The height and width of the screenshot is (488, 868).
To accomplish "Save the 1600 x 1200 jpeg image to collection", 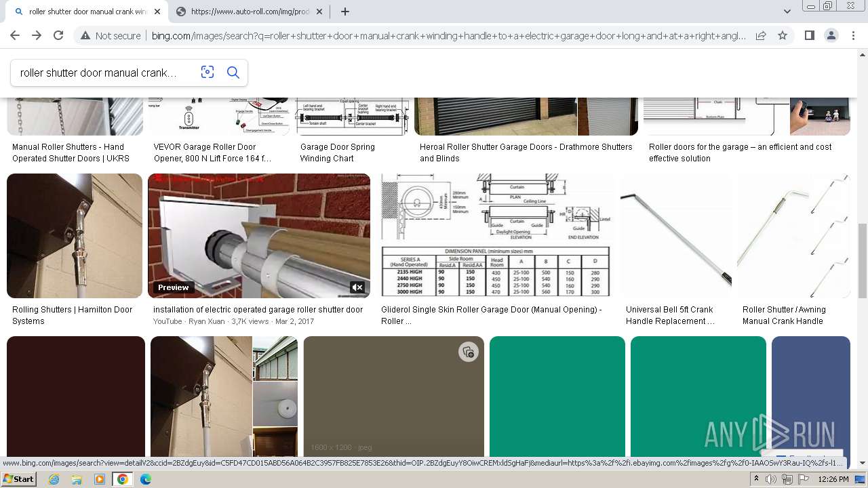I will [x=468, y=352].
